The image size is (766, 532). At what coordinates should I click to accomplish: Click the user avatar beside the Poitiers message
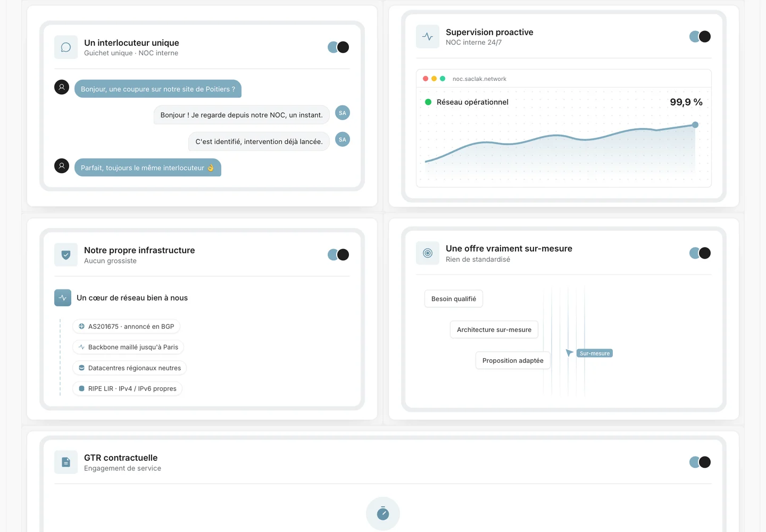[62, 87]
